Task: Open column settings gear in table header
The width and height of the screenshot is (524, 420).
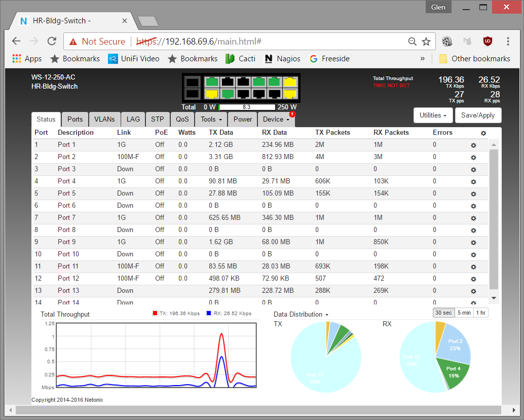Action: [x=483, y=133]
